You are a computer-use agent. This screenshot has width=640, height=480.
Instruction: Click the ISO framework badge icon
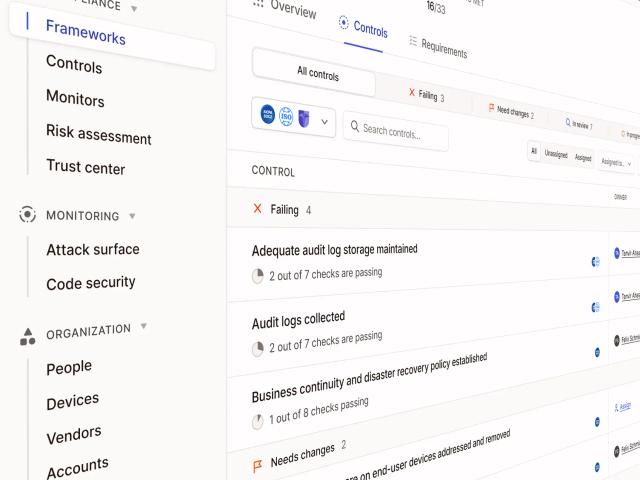tap(286, 117)
